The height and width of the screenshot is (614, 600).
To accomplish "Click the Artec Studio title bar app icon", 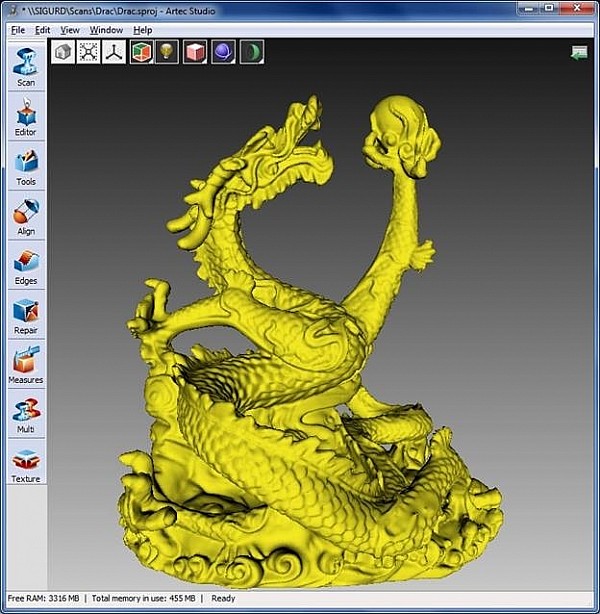I will point(13,11).
